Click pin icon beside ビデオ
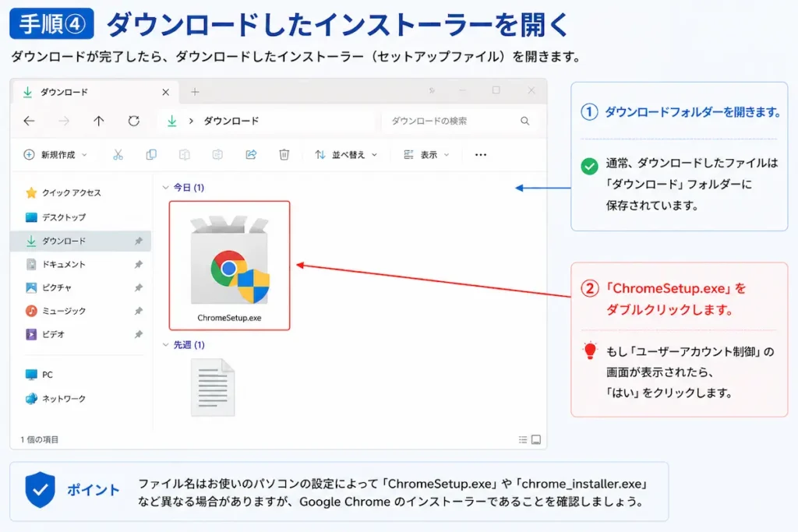 coord(139,334)
